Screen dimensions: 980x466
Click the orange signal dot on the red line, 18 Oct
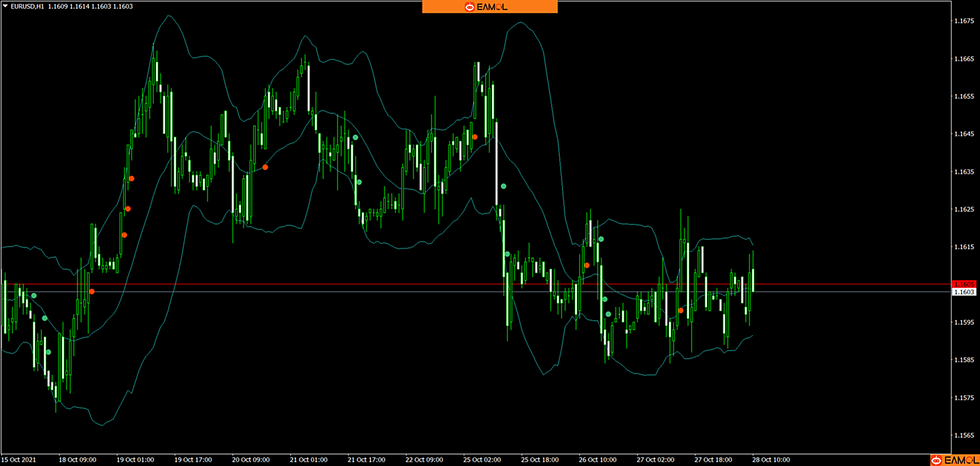click(92, 292)
